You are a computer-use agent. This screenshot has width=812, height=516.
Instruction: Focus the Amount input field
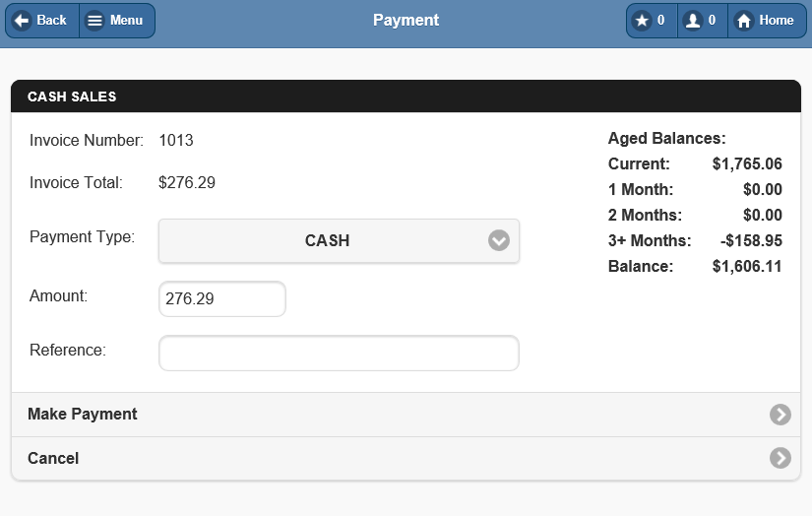(221, 299)
